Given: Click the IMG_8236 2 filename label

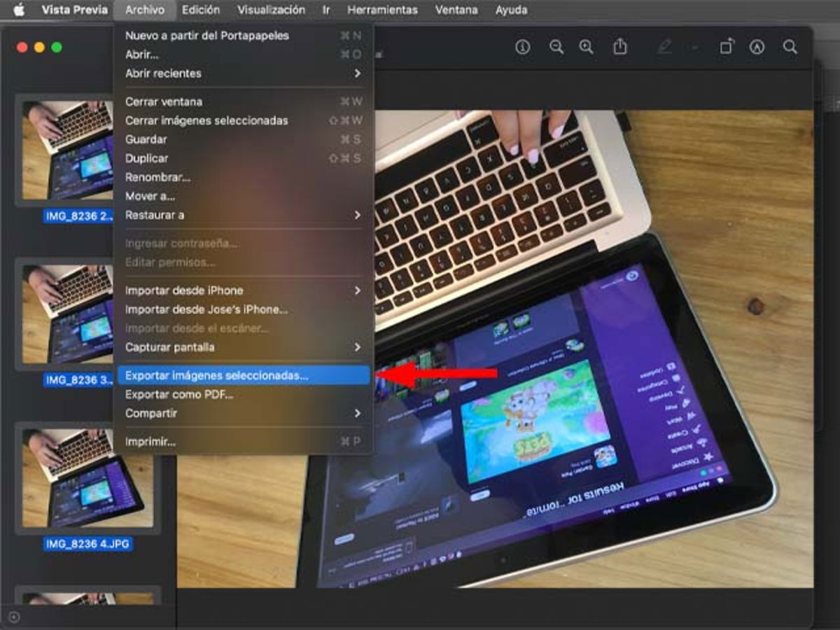Looking at the screenshot, I should (78, 216).
